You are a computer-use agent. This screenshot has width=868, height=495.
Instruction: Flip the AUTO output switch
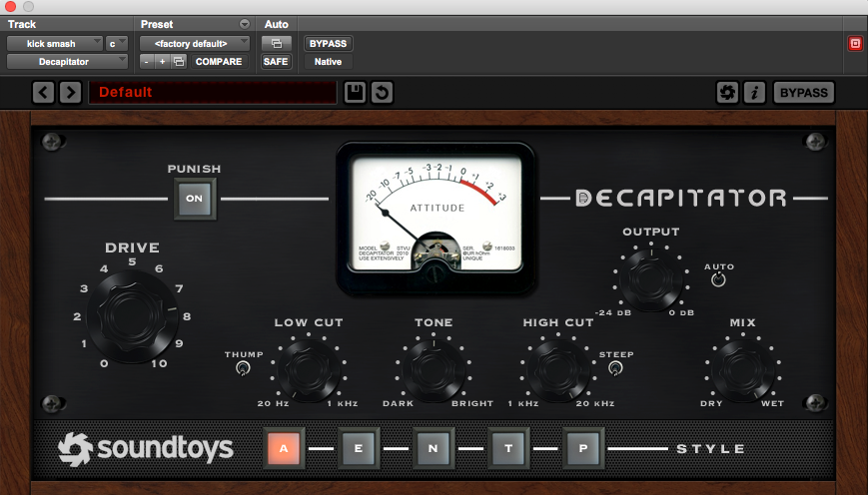[x=718, y=279]
